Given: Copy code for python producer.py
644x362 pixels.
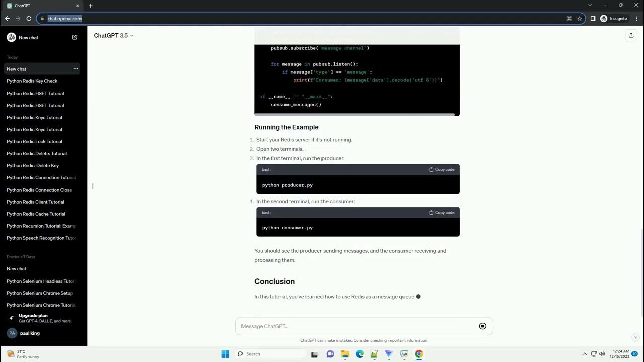Looking at the screenshot, I should [x=442, y=169].
